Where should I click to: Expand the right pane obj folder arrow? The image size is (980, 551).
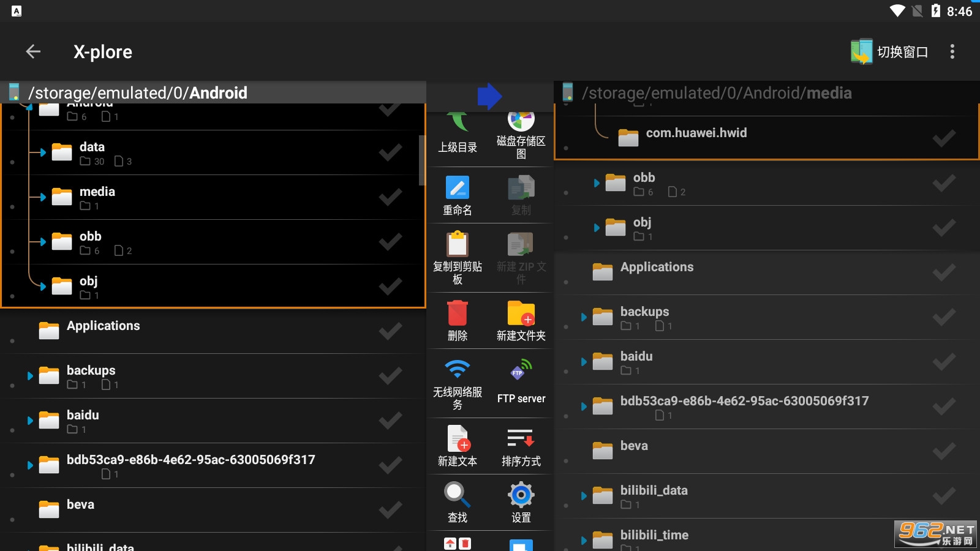597,228
